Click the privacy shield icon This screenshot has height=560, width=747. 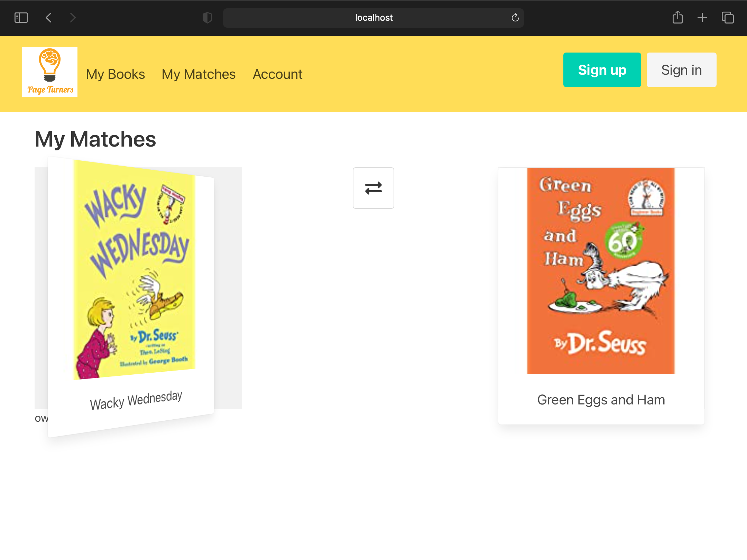coord(207,18)
